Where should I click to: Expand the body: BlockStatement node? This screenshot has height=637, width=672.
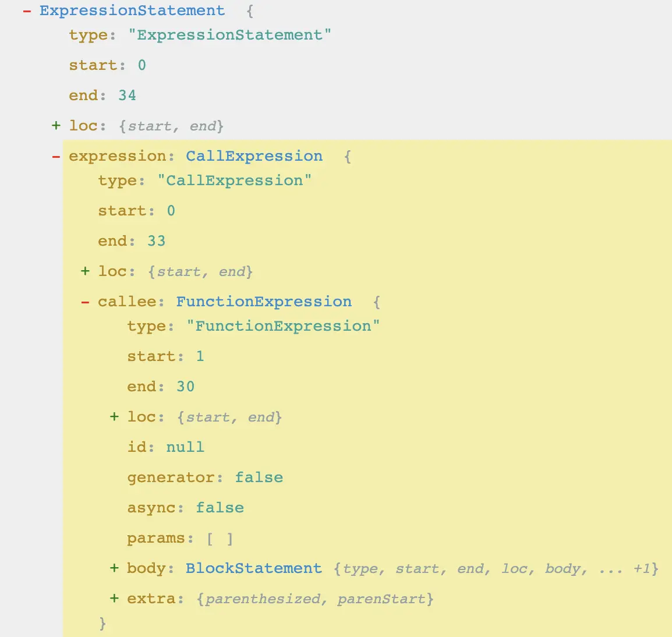click(x=114, y=568)
